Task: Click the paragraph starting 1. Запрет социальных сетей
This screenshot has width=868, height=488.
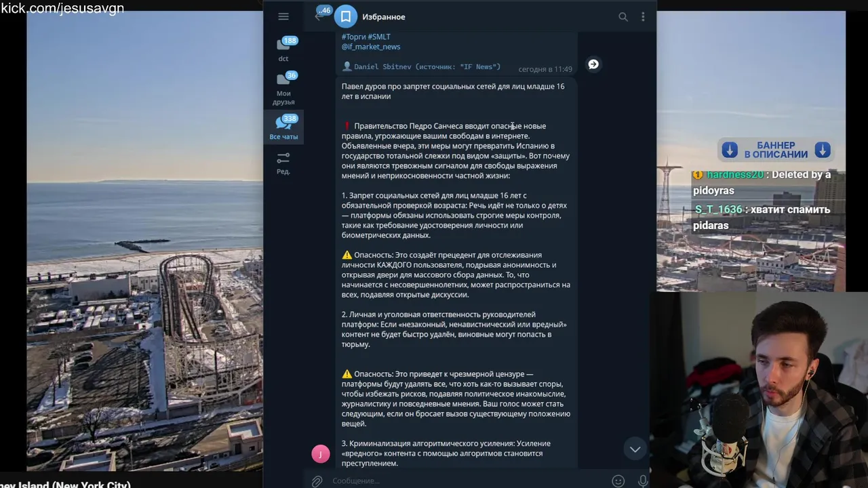Action: pos(454,216)
